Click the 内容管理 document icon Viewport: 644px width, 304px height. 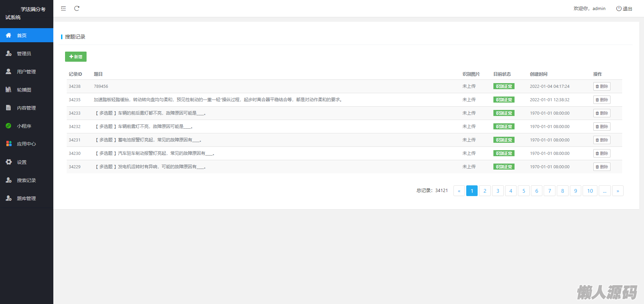click(9, 108)
